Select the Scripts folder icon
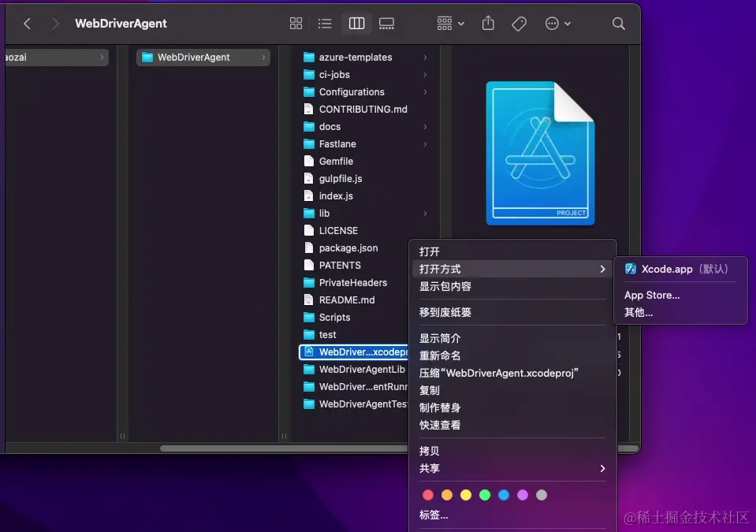The height and width of the screenshot is (532, 756). 309,318
